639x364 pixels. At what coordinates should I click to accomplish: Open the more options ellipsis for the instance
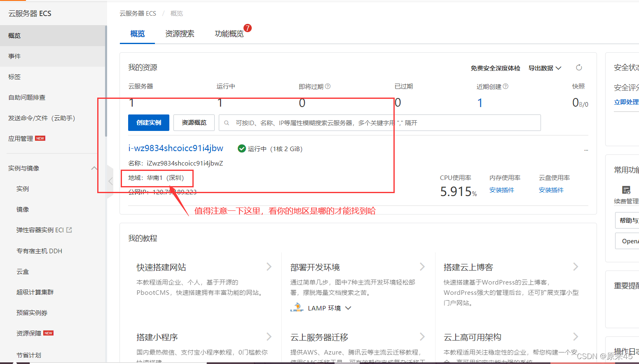[586, 150]
